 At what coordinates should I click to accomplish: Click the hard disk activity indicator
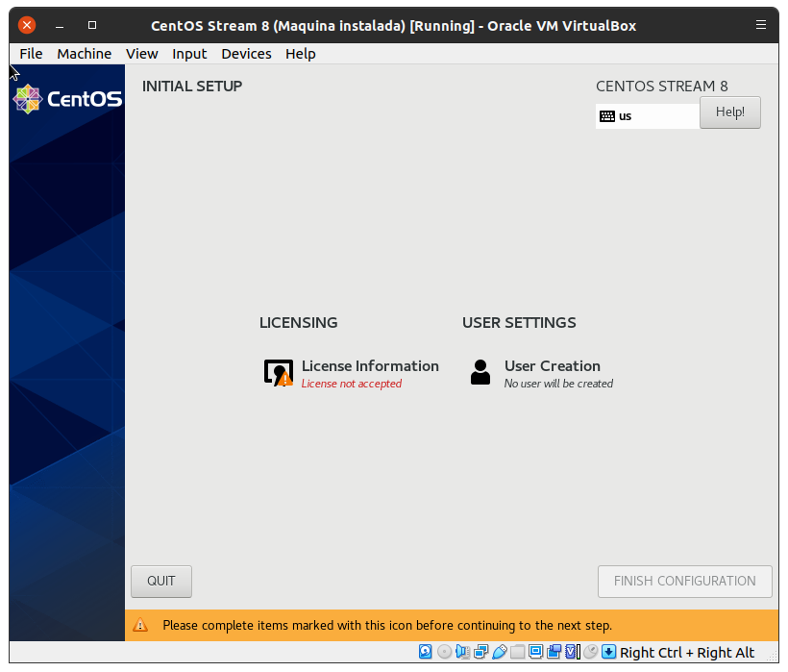pos(426,652)
